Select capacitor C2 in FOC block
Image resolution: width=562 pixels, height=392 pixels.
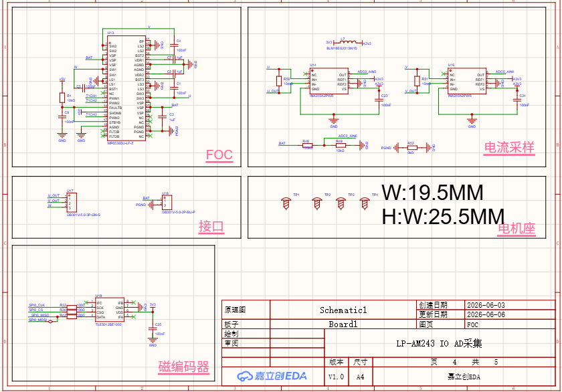pyautogui.click(x=174, y=74)
